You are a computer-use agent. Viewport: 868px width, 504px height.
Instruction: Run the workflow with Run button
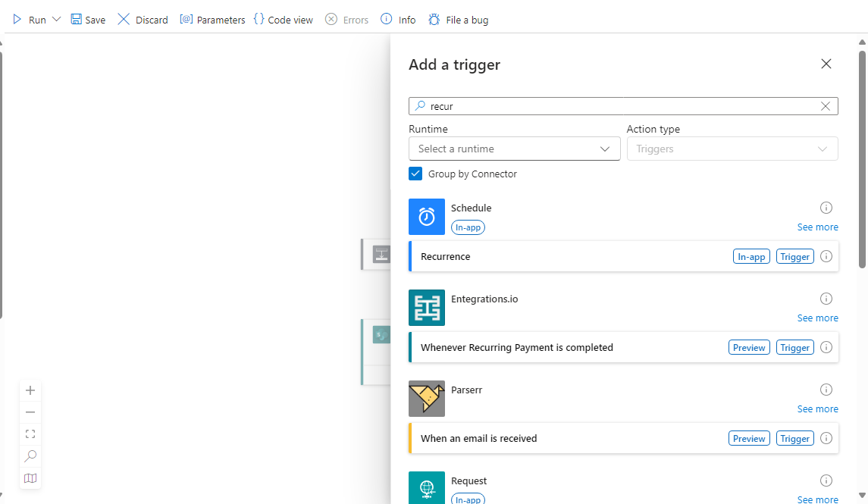pyautogui.click(x=30, y=20)
